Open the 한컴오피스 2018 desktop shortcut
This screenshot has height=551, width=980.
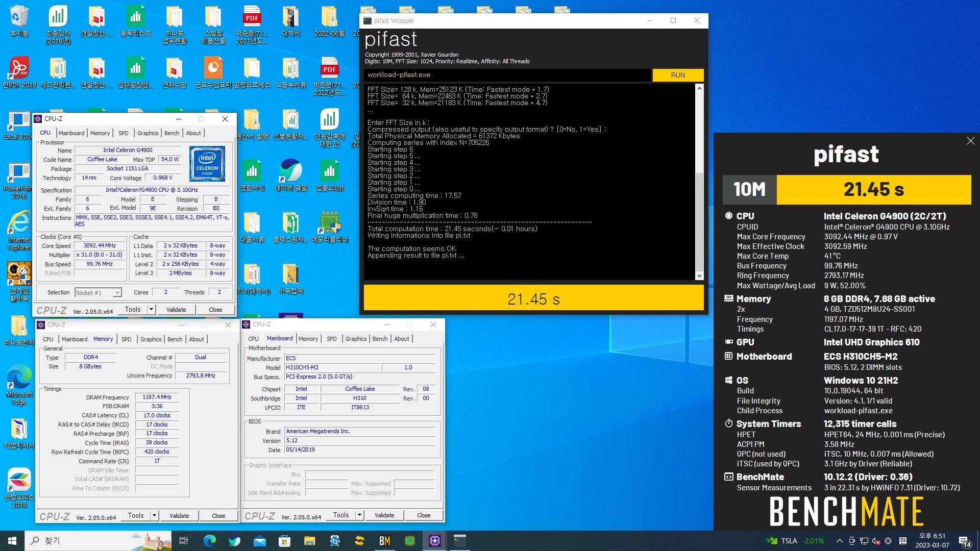[x=19, y=488]
